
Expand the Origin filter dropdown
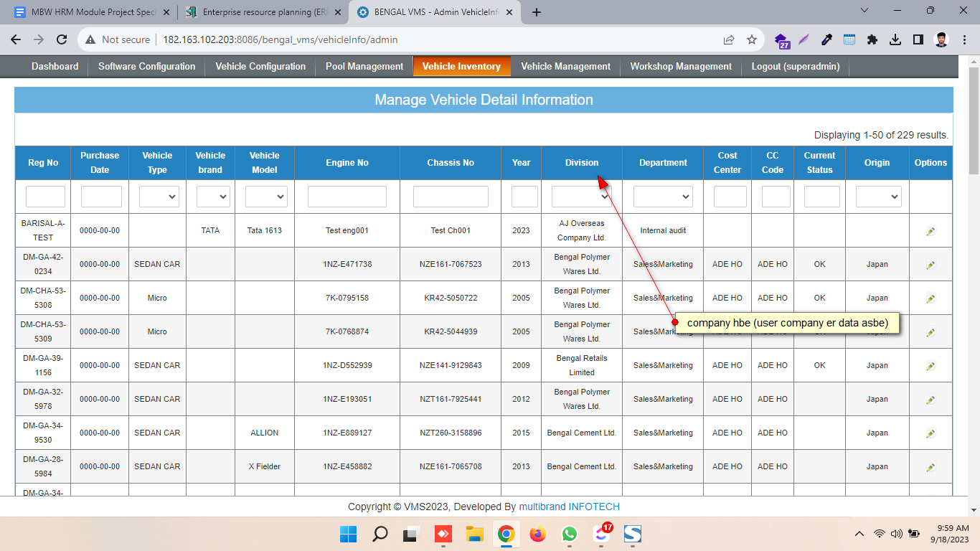coord(878,197)
